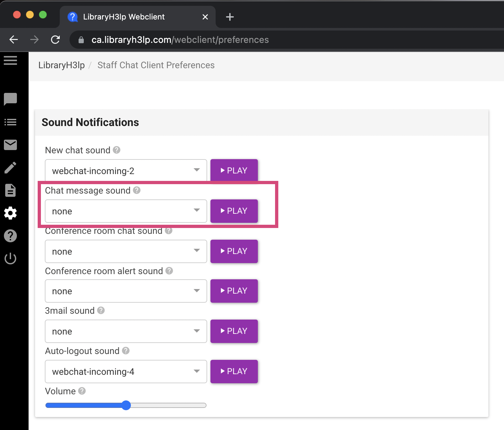504x430 pixels.
Task: Open the settings gear in sidebar
Action: pyautogui.click(x=10, y=213)
